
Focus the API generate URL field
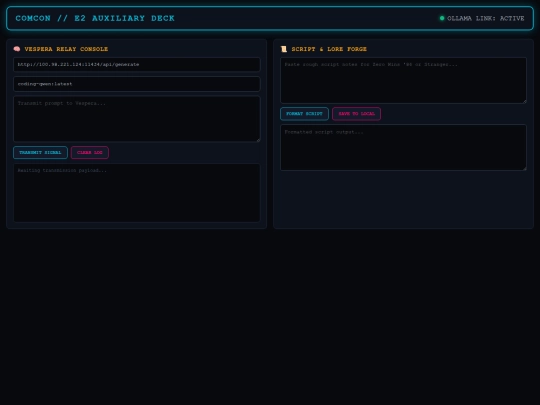(x=137, y=64)
